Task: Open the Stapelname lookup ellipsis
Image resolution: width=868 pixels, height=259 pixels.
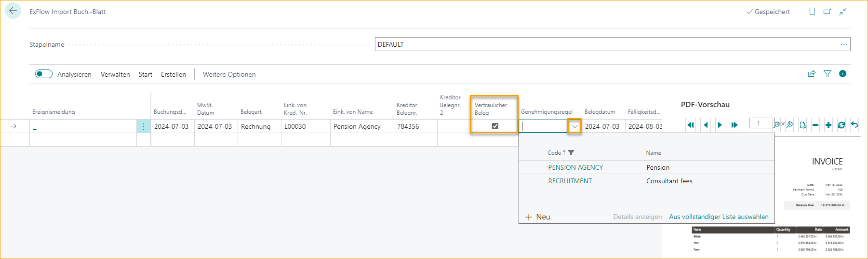Action: pos(844,44)
